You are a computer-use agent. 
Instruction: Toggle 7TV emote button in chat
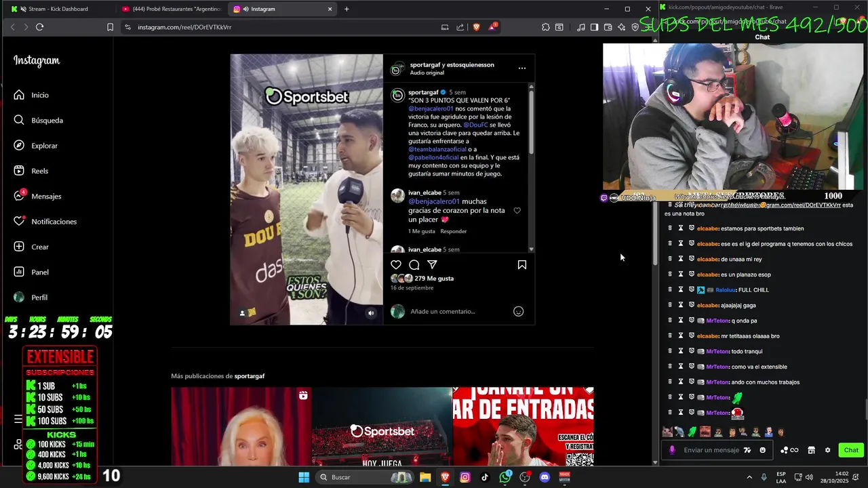click(x=747, y=450)
